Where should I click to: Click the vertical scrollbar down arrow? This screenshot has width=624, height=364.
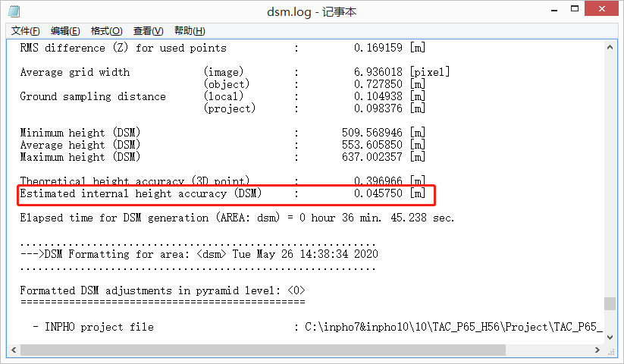coord(610,337)
